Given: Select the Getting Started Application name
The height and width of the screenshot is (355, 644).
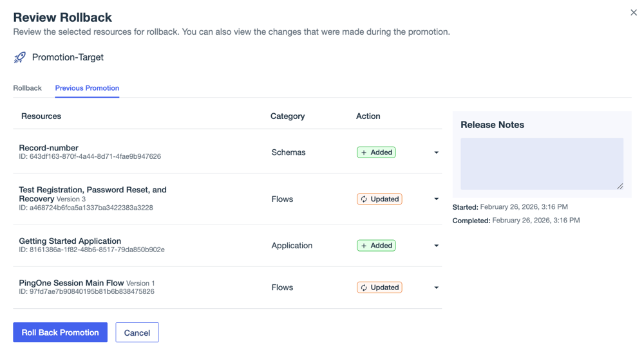Looking at the screenshot, I should click(x=70, y=241).
